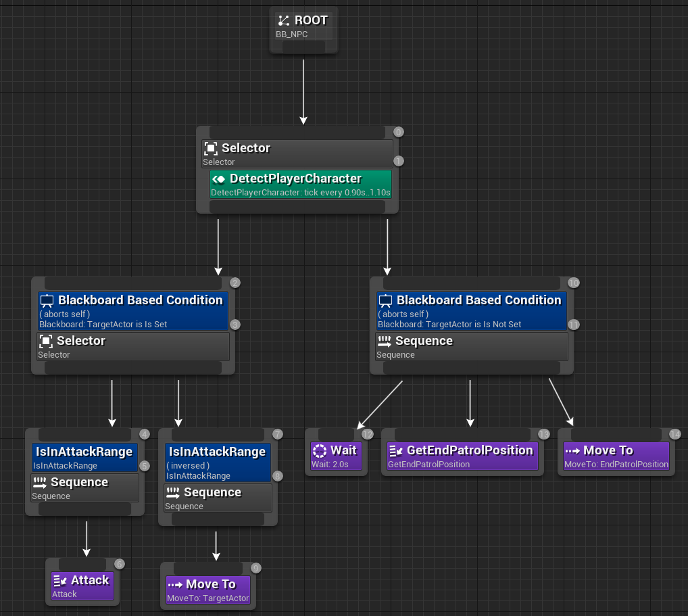Select the non-inversed IsInAttackRange decorator
688x616 pixels.
(x=84, y=458)
